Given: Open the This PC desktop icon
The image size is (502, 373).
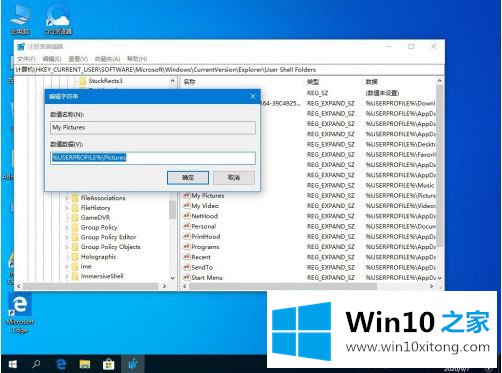Looking at the screenshot, I should click(20, 19).
